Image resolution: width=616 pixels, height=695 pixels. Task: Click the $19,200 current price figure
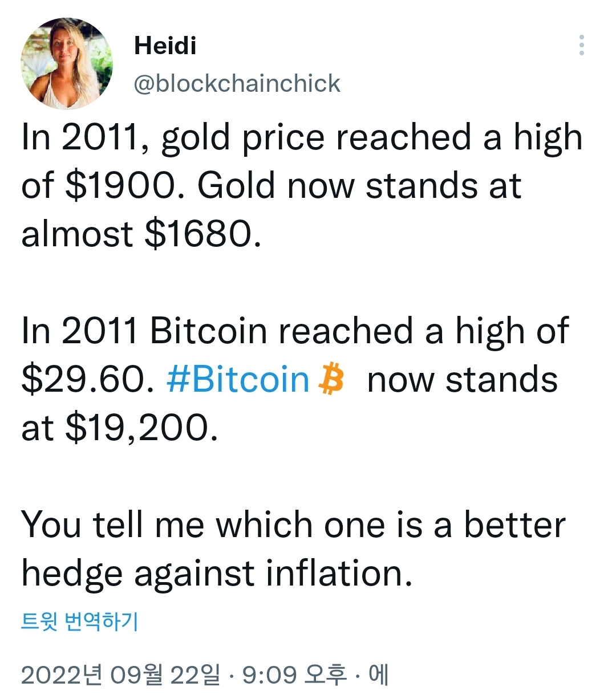click(141, 428)
